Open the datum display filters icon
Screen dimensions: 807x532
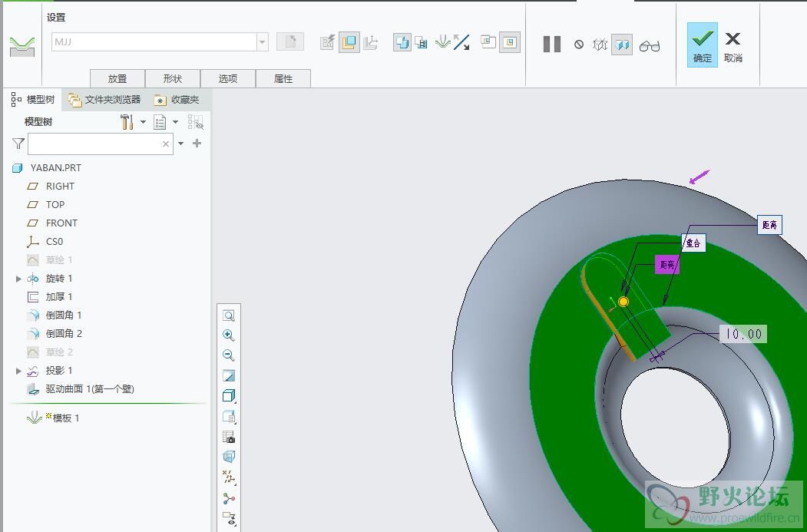pyautogui.click(x=229, y=477)
